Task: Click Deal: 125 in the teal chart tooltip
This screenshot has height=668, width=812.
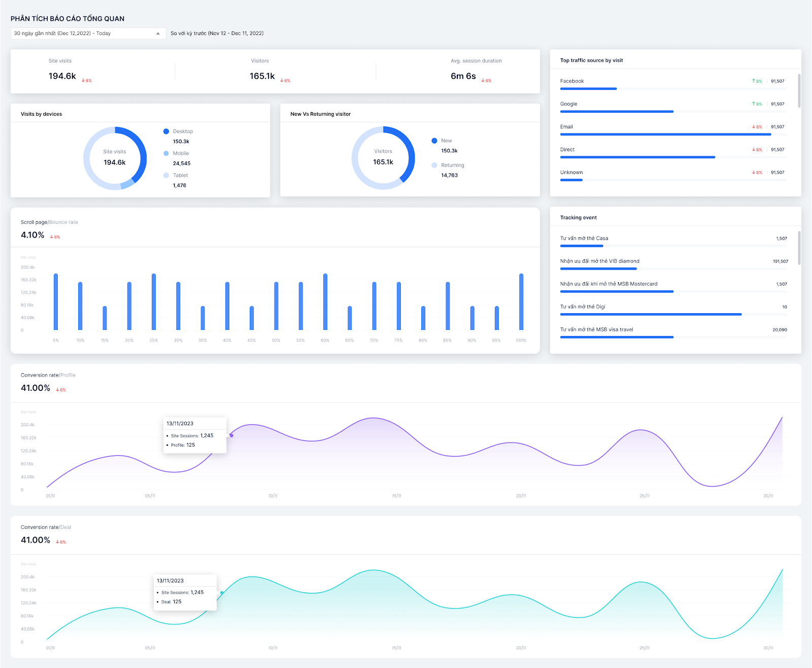Action: (x=171, y=602)
